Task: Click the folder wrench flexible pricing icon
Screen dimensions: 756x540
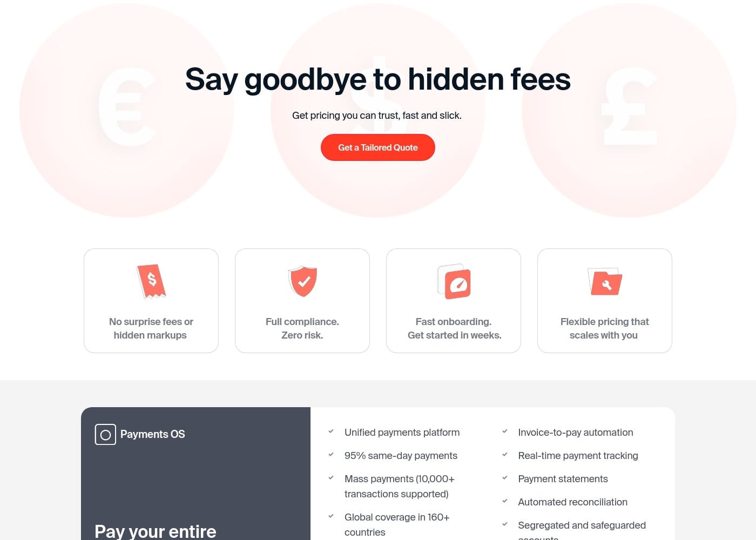Action: (605, 281)
